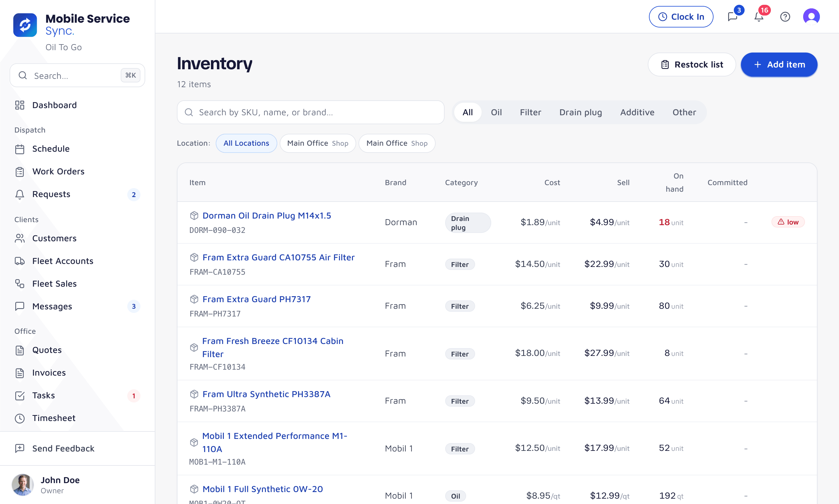Open the user profile avatar in header
Image resolution: width=839 pixels, height=504 pixels.
click(811, 17)
